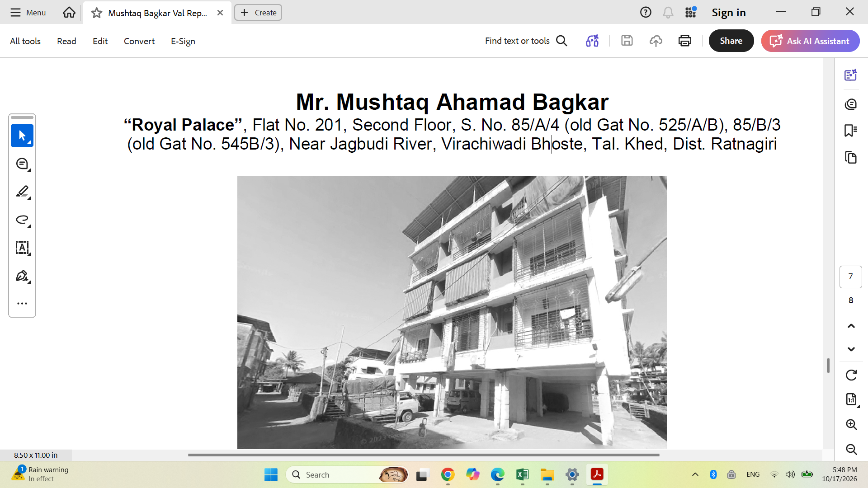Zoom in on the document
868x488 pixels.
(x=851, y=424)
